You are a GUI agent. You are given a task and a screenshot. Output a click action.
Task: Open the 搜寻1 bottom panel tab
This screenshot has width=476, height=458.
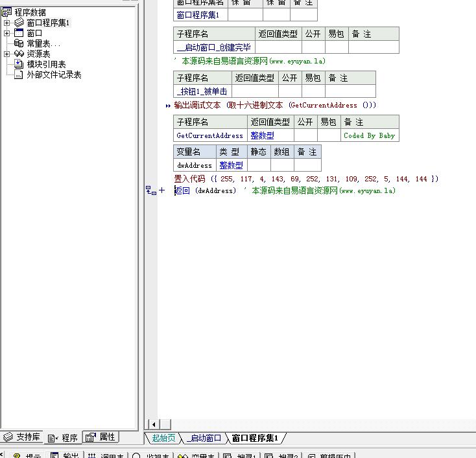[240, 455]
